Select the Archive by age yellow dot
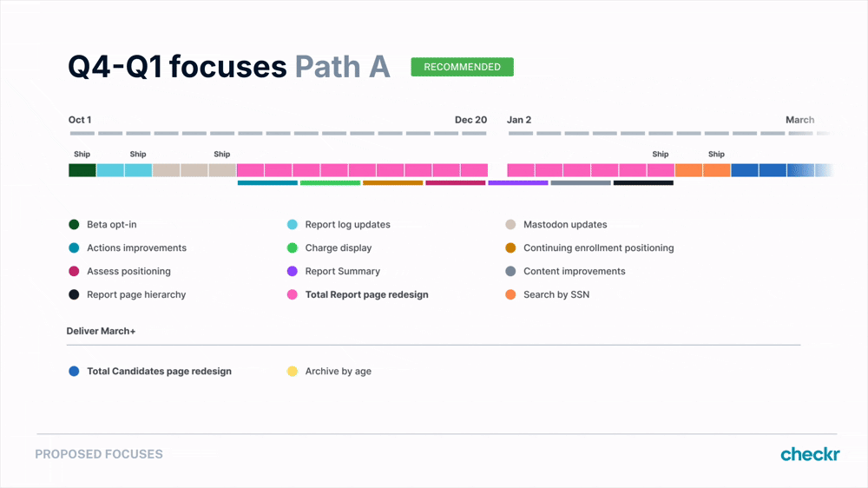This screenshot has width=868, height=488. point(293,372)
